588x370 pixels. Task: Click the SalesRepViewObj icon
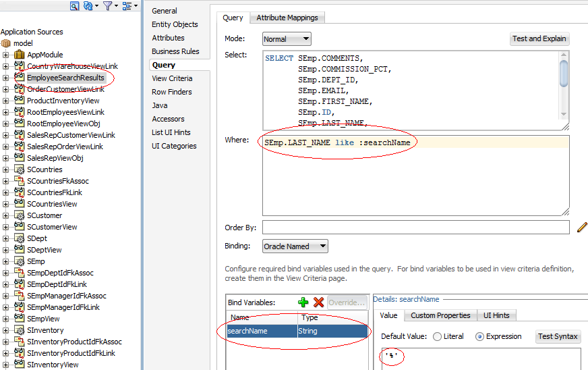(19, 158)
